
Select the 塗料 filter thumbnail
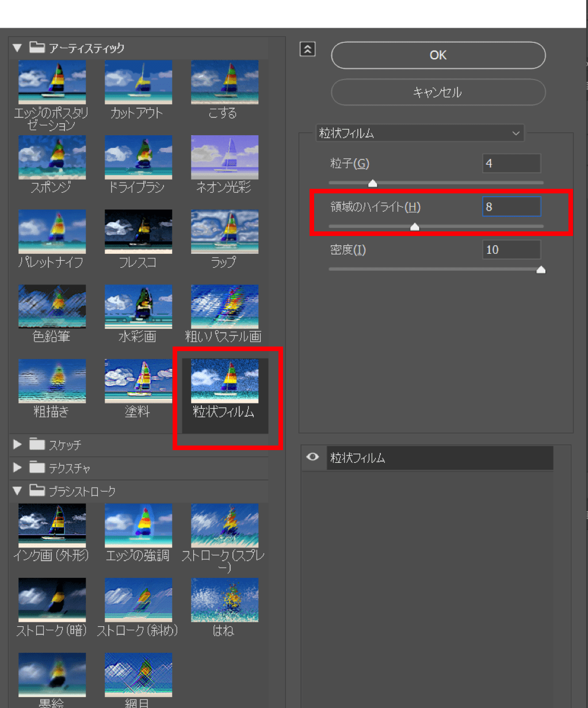(138, 380)
